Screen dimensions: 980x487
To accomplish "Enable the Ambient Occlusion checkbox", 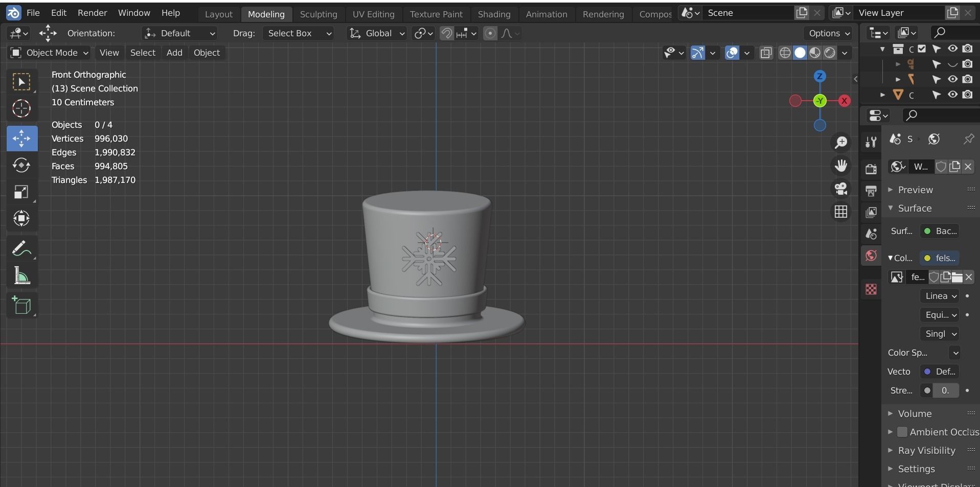I will click(902, 432).
